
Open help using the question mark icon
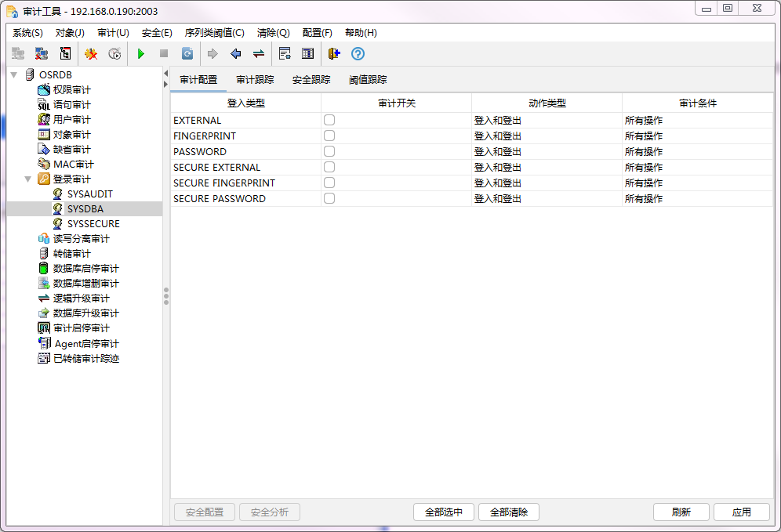(358, 53)
